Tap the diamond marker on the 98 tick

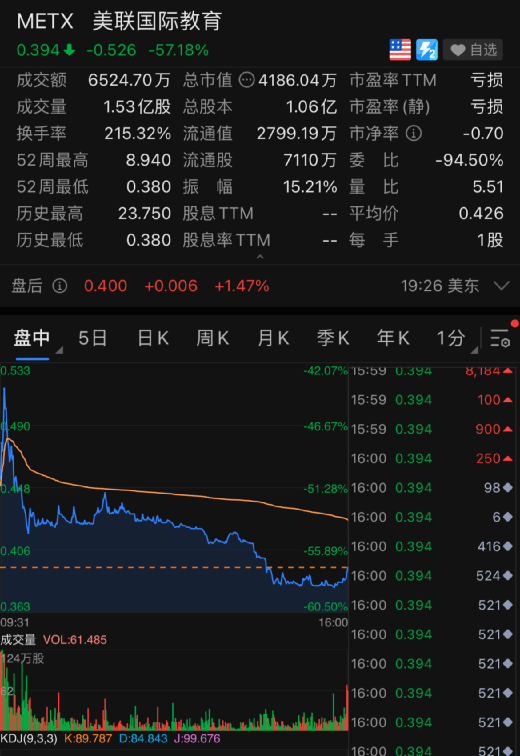[507, 488]
